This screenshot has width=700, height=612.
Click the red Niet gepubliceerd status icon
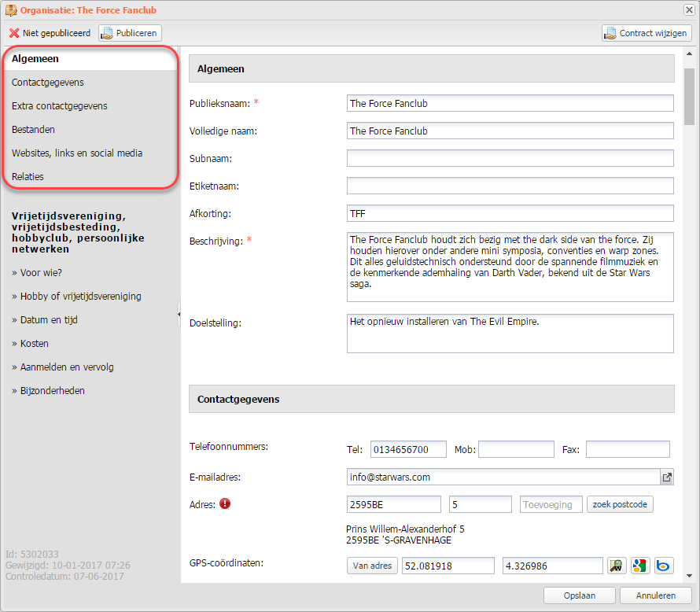coord(14,33)
